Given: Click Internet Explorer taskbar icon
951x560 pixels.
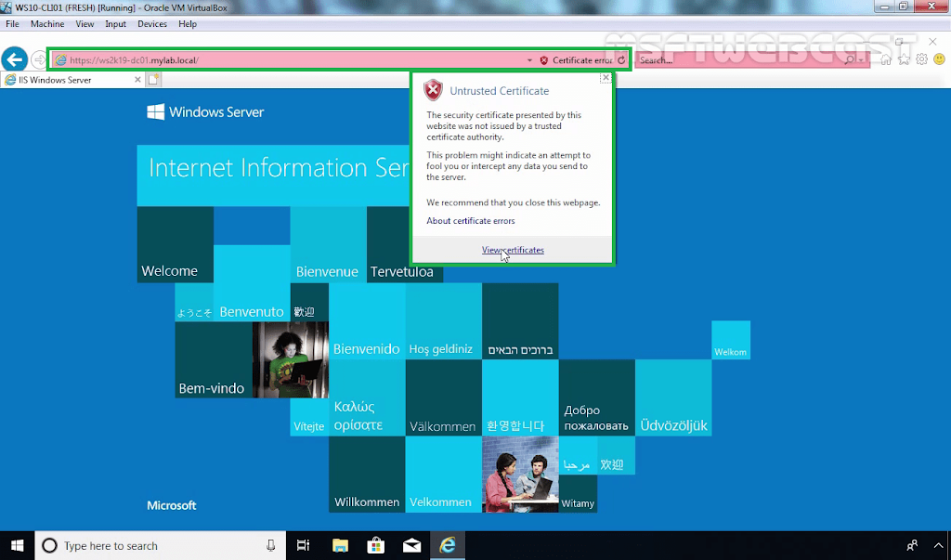Looking at the screenshot, I should pyautogui.click(x=448, y=545).
